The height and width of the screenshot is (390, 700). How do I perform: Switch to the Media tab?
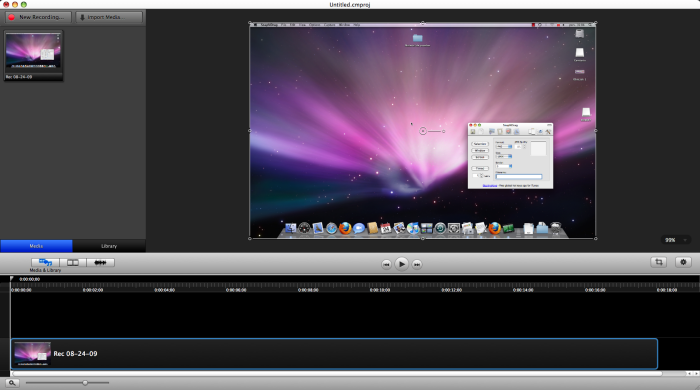[x=36, y=246]
